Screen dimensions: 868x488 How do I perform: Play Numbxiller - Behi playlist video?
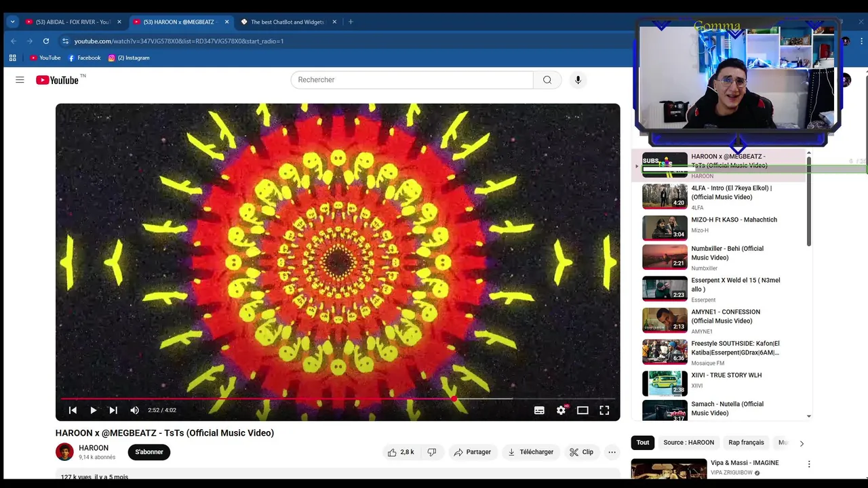coord(719,258)
